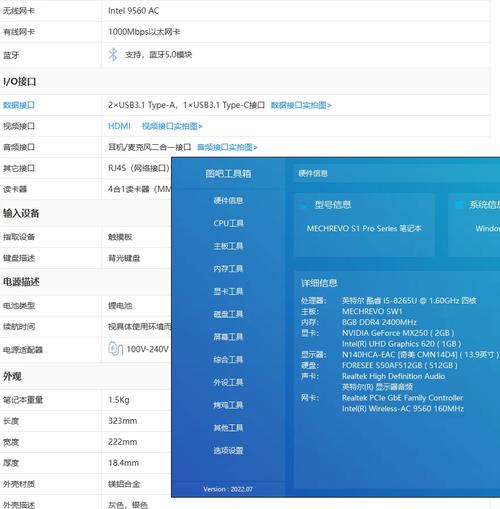Click the 323mm length value
Image resolution: width=500 pixels, height=509 pixels.
(122, 421)
